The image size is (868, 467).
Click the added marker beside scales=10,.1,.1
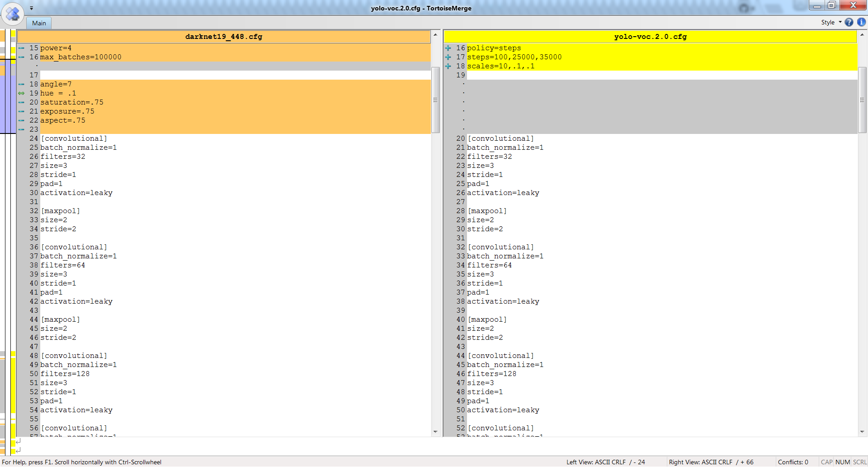tap(448, 66)
